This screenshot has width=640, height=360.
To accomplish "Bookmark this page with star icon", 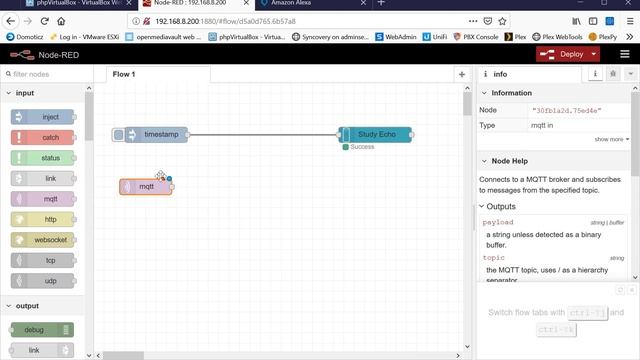I will click(x=502, y=21).
